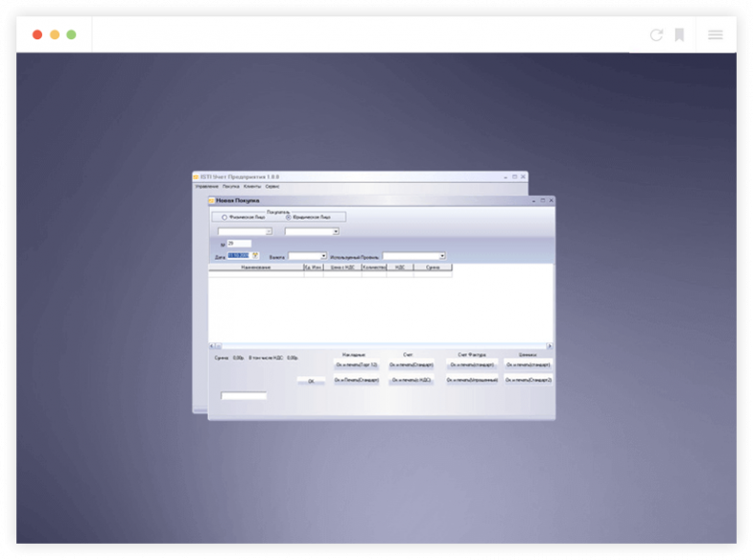753x560 pixels.
Task: Click the green macOS maximize dot
Action: [71, 35]
